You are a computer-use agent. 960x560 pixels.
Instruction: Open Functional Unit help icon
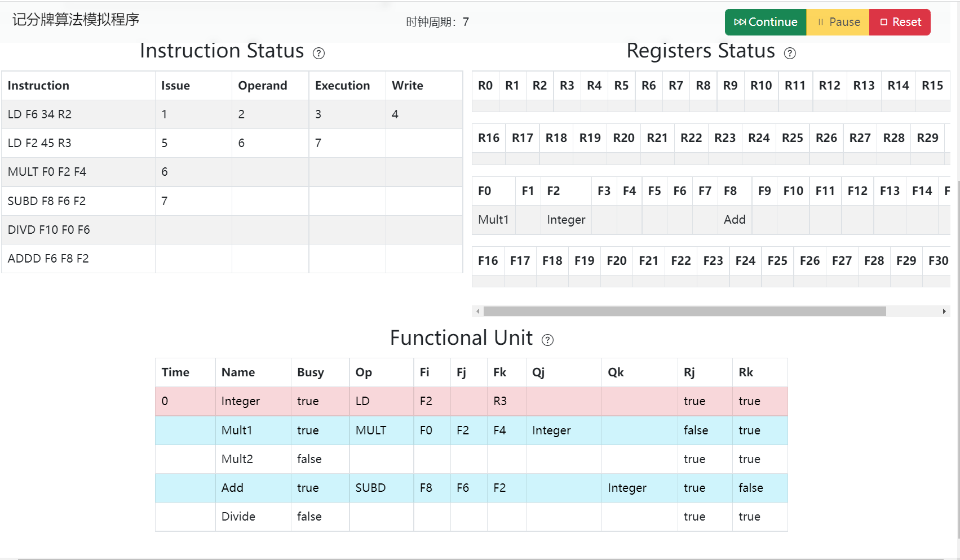coord(548,340)
